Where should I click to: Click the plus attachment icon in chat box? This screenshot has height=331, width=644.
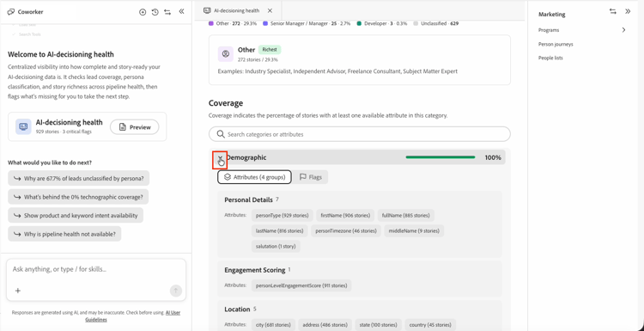pyautogui.click(x=18, y=291)
